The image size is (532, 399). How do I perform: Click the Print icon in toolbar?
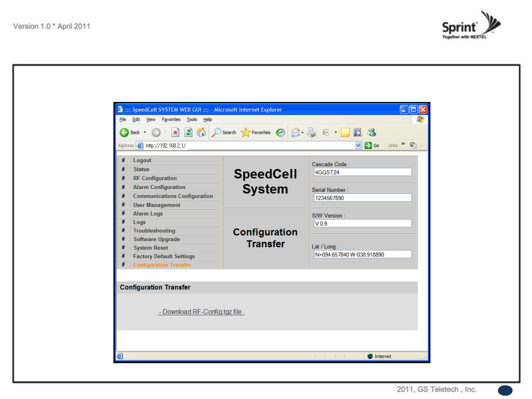[x=312, y=133]
